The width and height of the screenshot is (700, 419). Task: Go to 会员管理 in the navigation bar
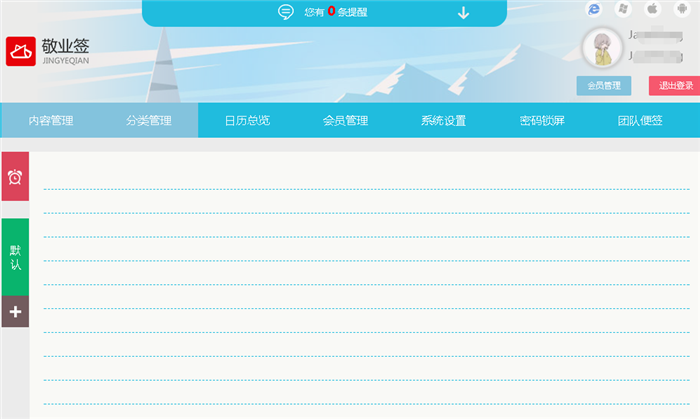pos(345,121)
